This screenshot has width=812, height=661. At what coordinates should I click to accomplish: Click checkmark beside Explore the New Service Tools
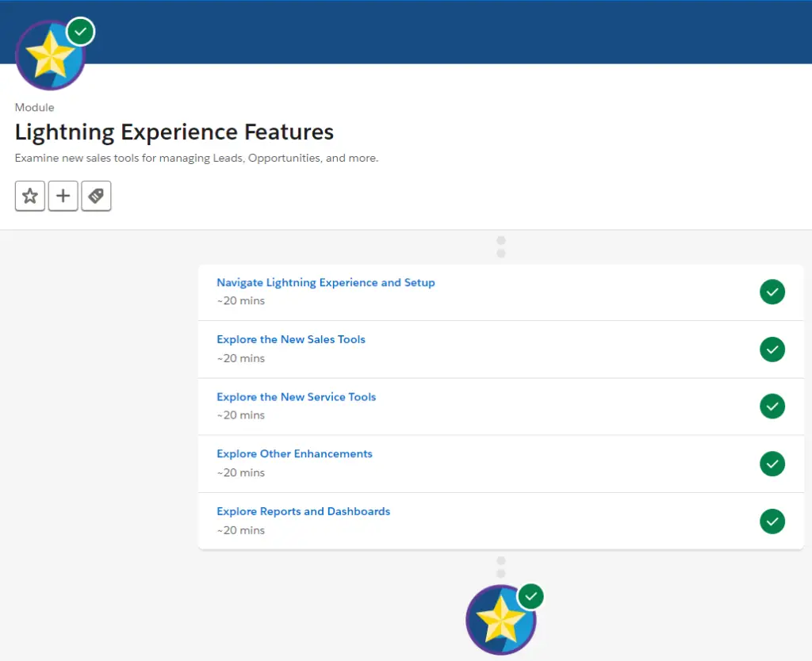pos(772,406)
